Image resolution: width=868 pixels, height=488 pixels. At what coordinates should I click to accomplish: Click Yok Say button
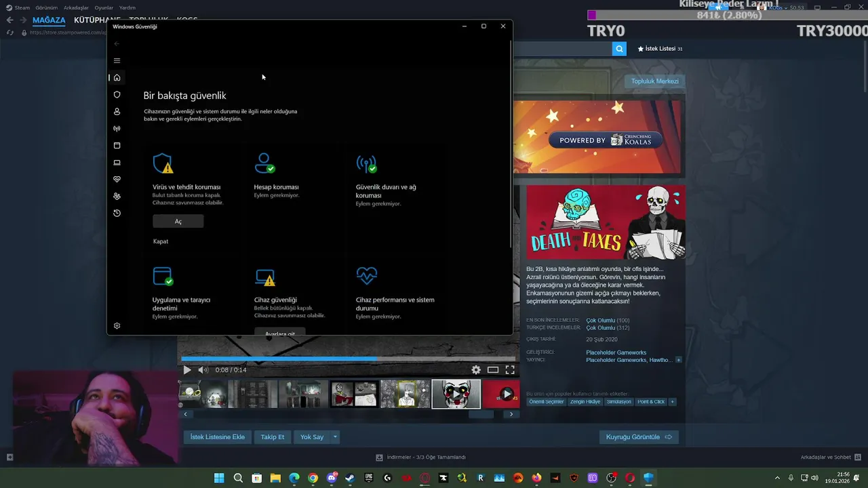click(x=312, y=437)
